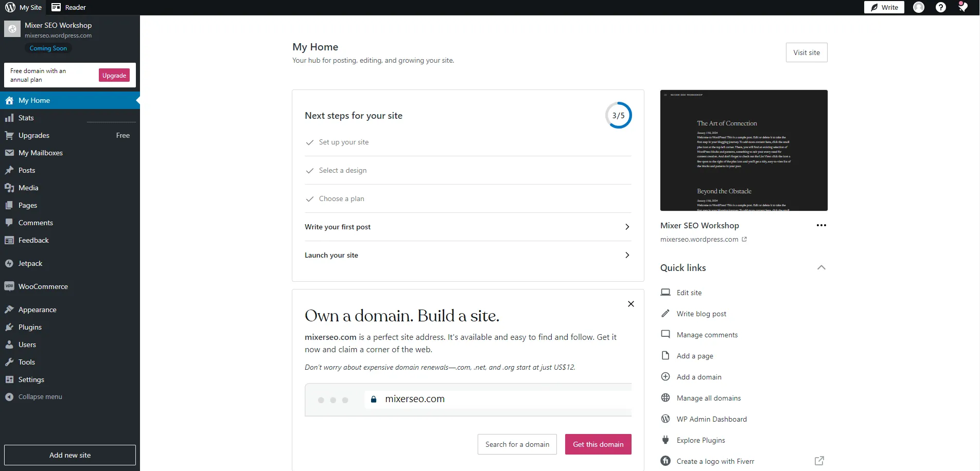Image resolution: width=980 pixels, height=471 pixels.
Task: Open the help question mark icon
Action: pyautogui.click(x=941, y=7)
